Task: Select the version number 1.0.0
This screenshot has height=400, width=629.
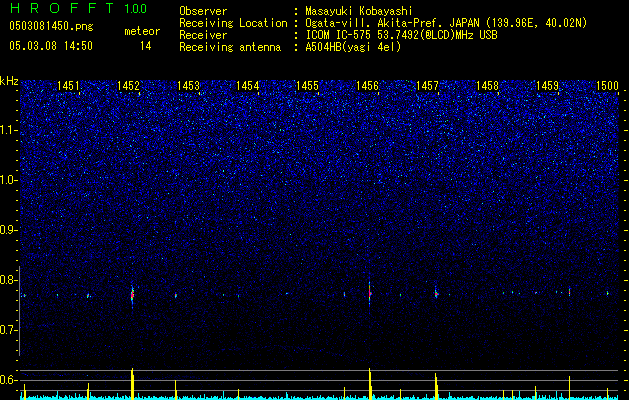Action: (136, 9)
